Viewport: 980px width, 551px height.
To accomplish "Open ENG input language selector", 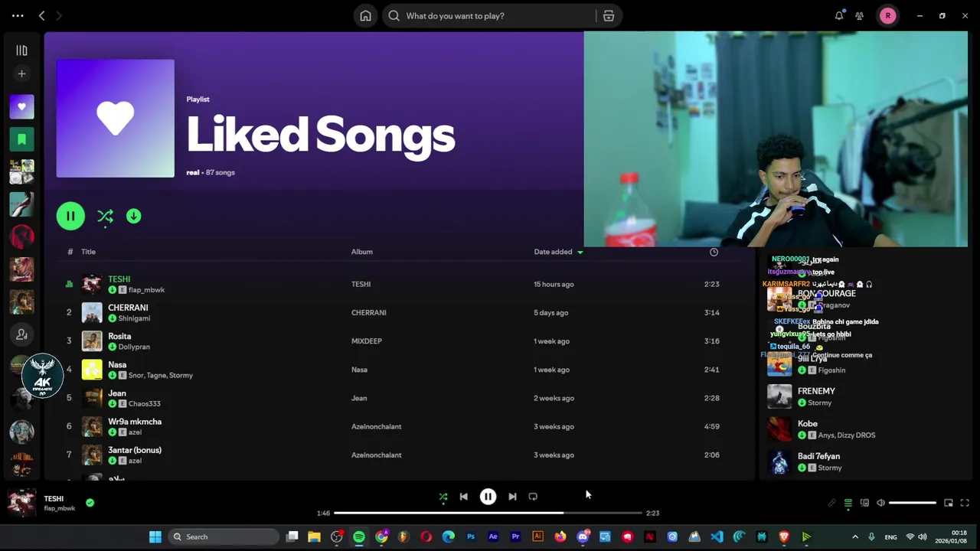I will [891, 537].
